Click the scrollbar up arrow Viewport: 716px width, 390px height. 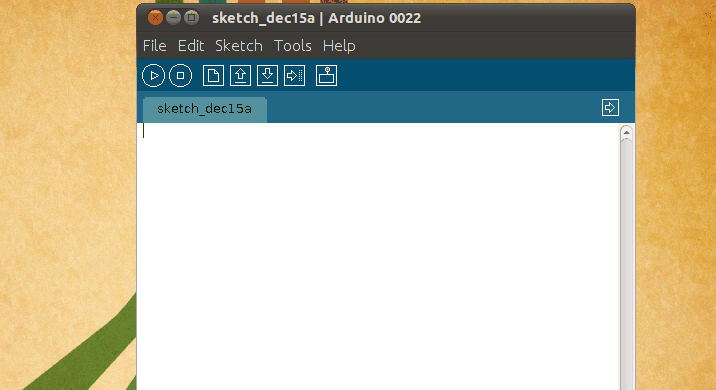point(626,133)
